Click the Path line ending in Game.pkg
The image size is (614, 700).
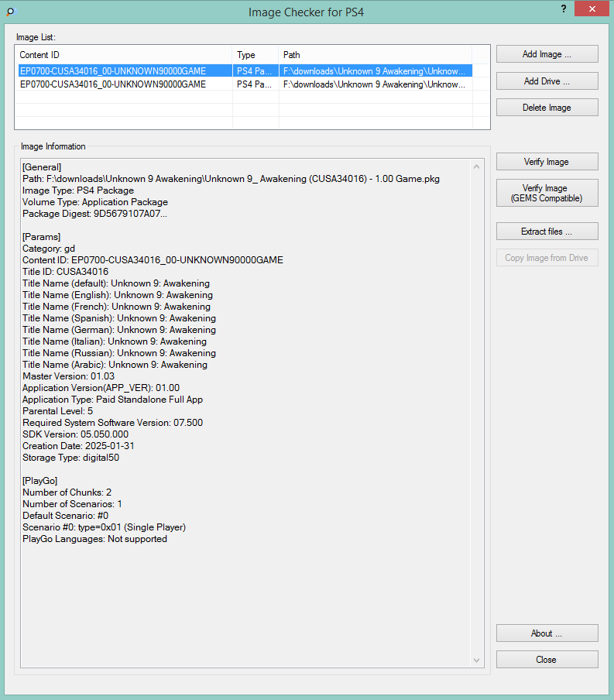(x=231, y=179)
